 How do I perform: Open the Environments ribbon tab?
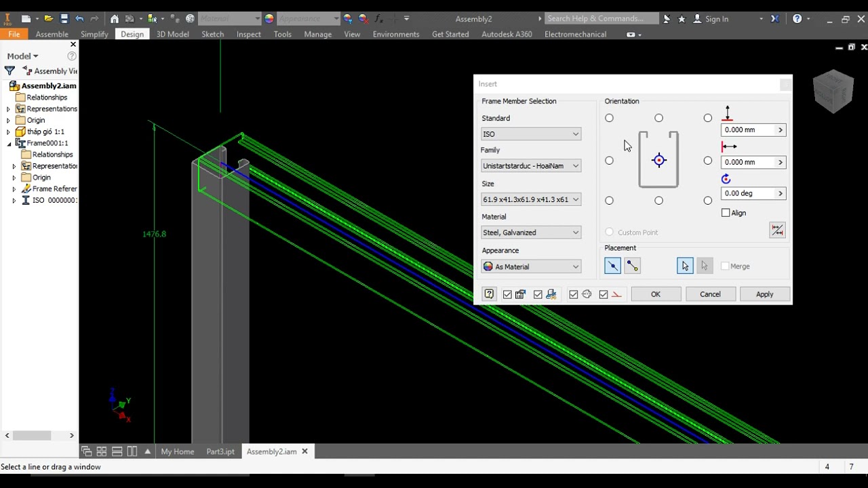click(x=396, y=34)
